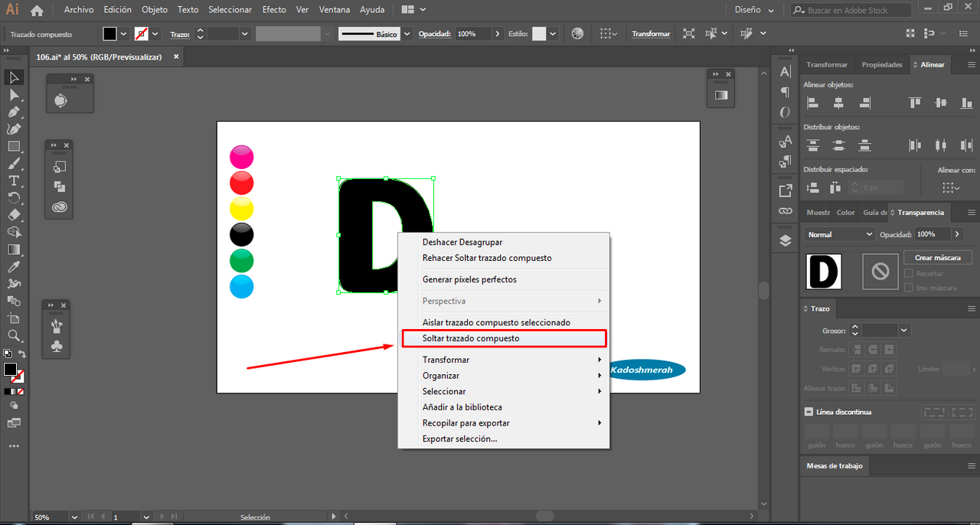This screenshot has height=525, width=980.
Task: Switch to the Color panel tab
Action: click(x=846, y=213)
